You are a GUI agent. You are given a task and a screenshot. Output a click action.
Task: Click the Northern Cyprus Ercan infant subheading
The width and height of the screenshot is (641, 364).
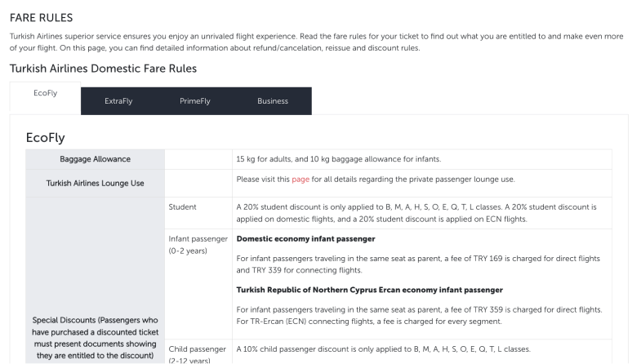(x=369, y=290)
